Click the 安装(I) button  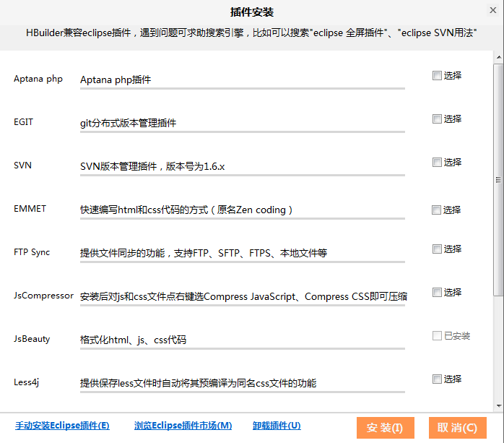[x=386, y=428]
